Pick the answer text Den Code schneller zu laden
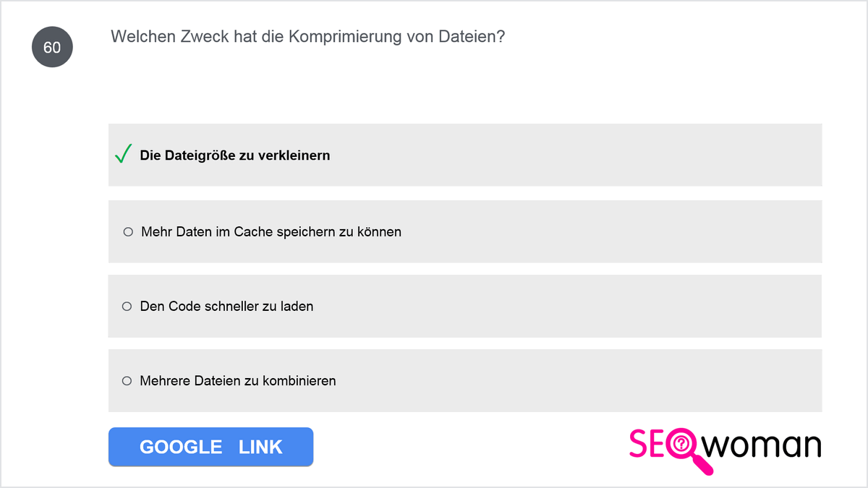The image size is (868, 488). 226,307
